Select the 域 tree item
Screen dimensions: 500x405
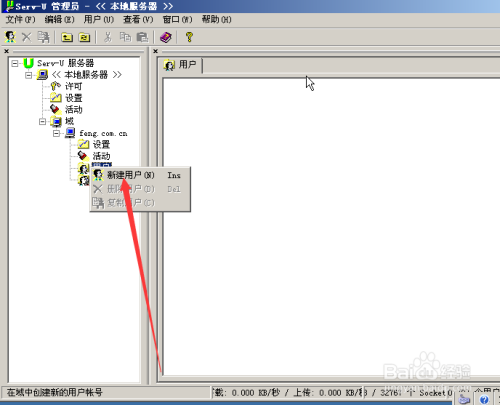coord(69,121)
